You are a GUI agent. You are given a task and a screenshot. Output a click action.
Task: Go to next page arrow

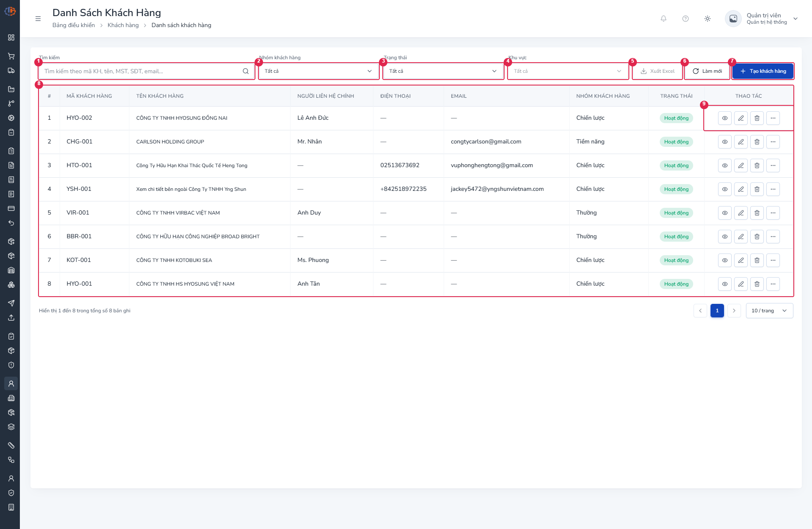tap(734, 311)
